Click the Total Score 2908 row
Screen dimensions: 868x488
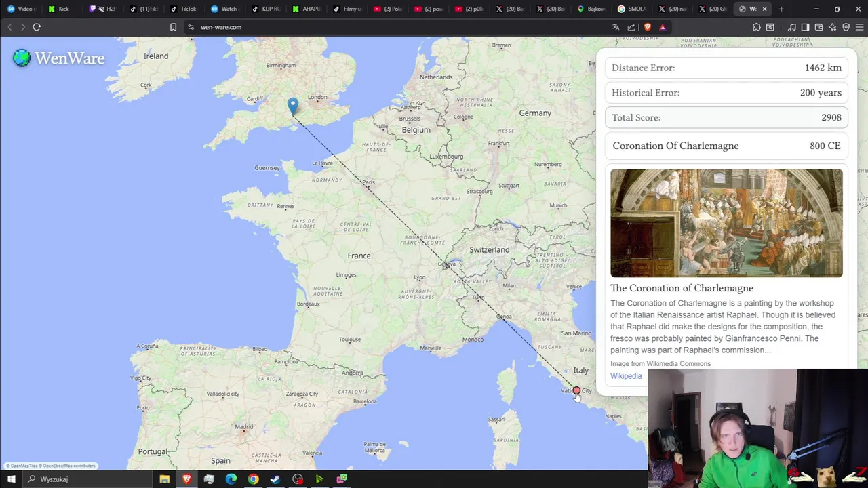coord(726,117)
